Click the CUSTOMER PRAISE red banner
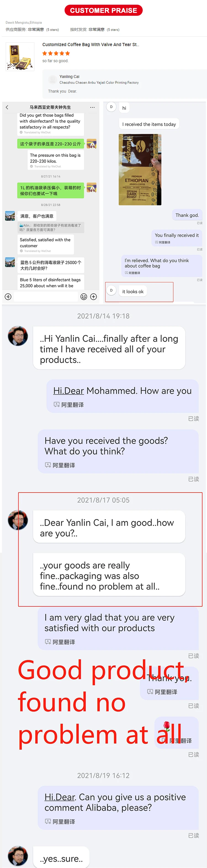207x868 pixels. click(103, 11)
